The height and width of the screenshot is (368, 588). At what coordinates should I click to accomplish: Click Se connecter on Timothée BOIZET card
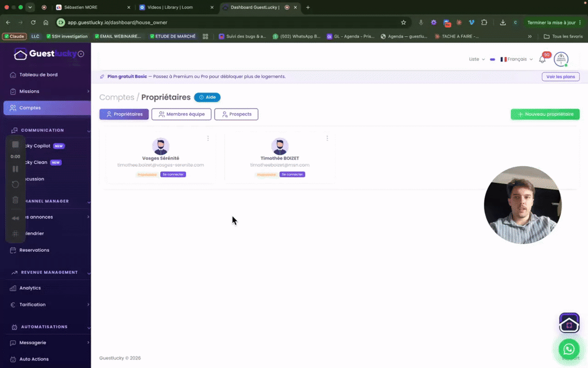292,174
